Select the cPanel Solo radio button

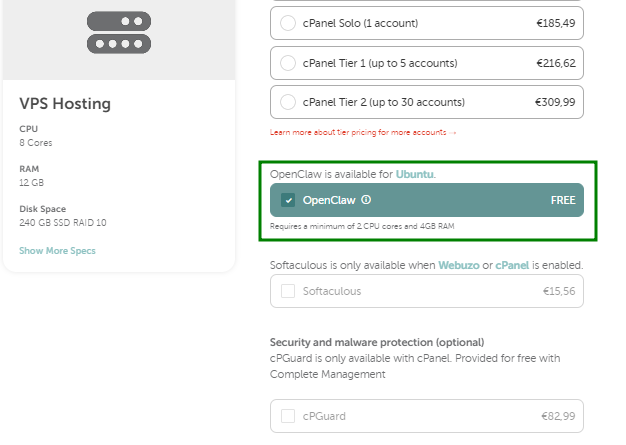(288, 23)
